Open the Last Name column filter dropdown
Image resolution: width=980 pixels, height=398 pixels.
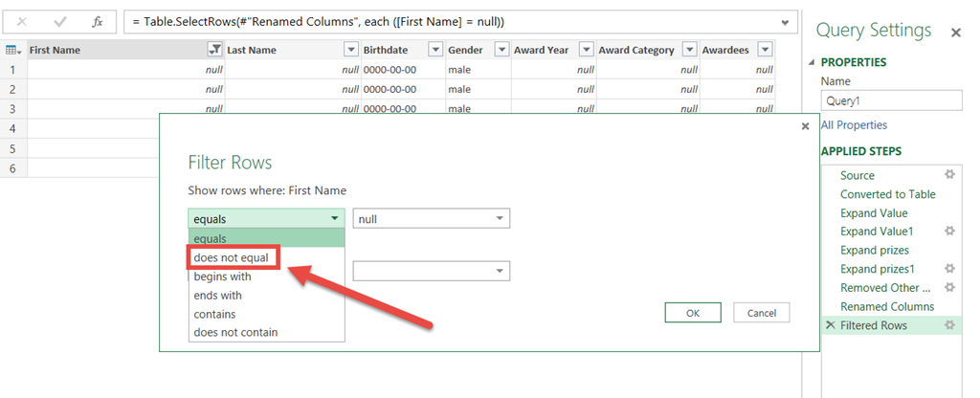pos(349,50)
